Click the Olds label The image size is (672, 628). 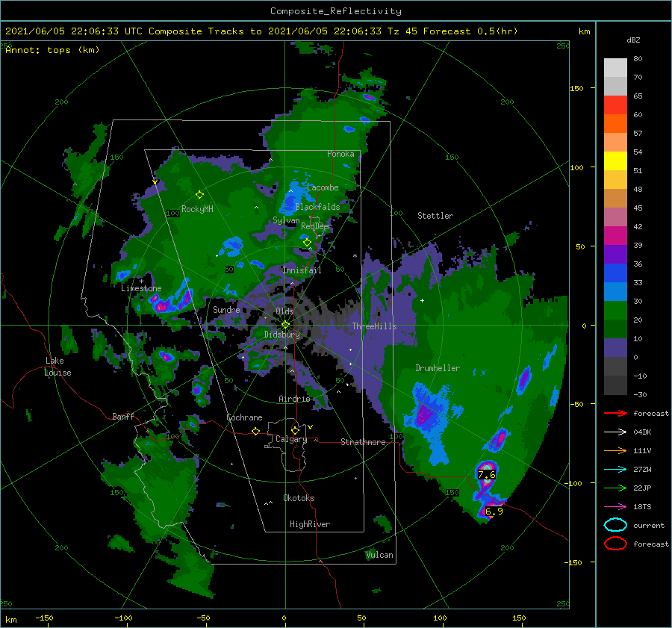point(284,311)
